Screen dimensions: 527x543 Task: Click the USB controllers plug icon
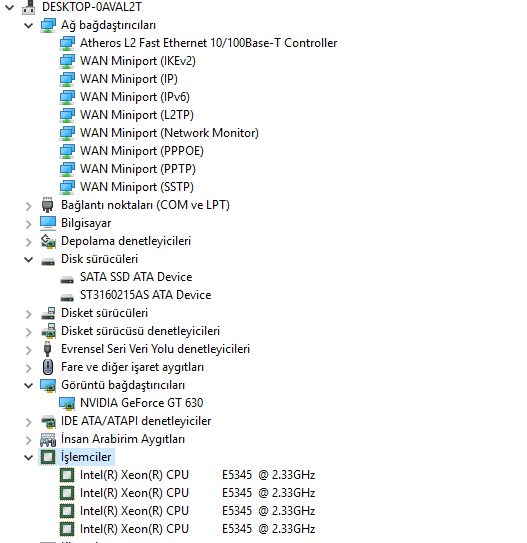(x=48, y=349)
